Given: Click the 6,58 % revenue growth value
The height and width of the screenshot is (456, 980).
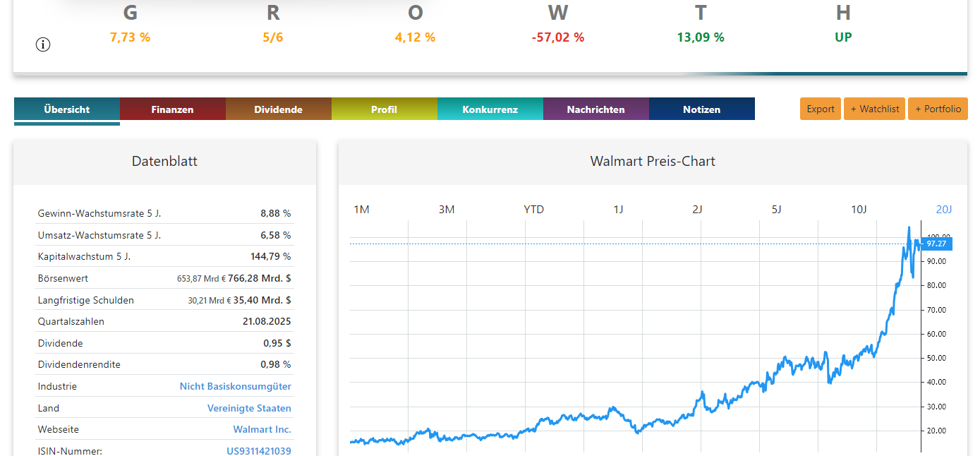Looking at the screenshot, I should [x=276, y=235].
